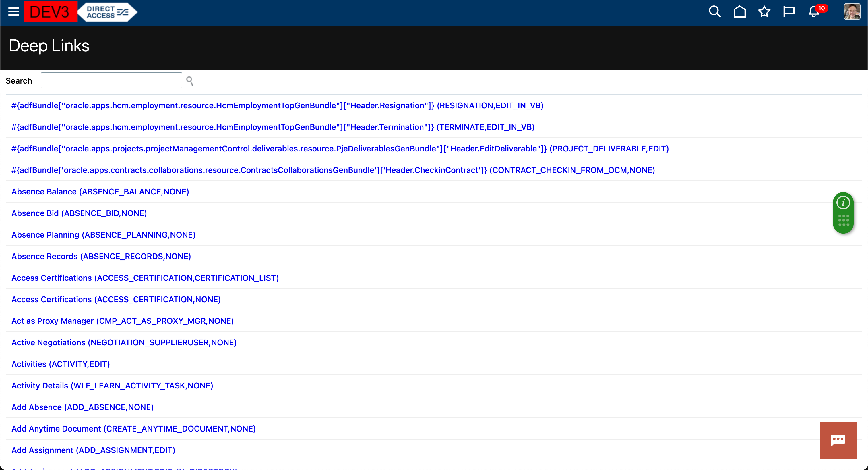Screen dimensions: 868x470
Task: Open the Absence Balance deep link
Action: (x=100, y=192)
